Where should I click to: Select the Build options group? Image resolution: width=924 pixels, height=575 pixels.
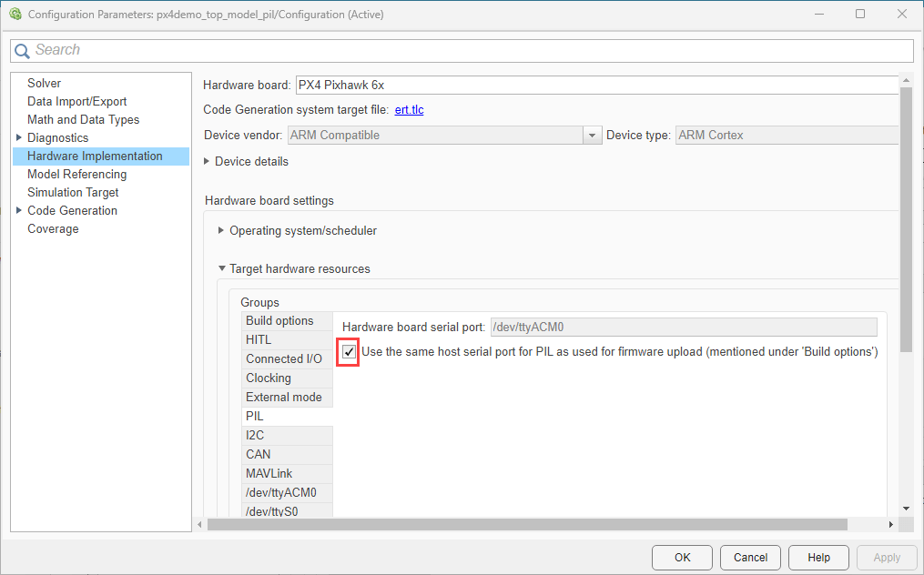click(x=279, y=321)
